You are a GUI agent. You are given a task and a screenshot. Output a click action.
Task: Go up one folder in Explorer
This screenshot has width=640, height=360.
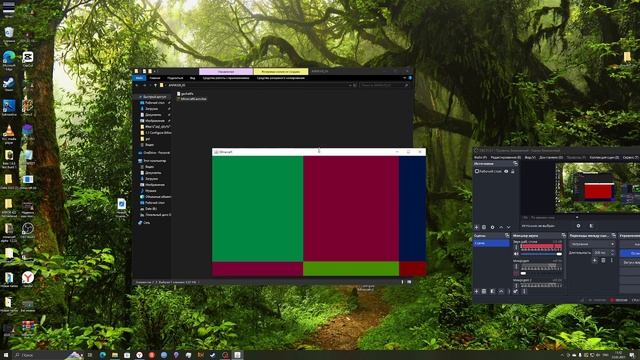coord(155,85)
